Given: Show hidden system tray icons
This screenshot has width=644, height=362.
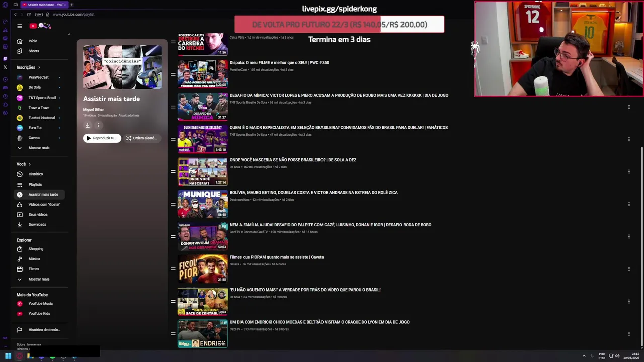Looking at the screenshot, I should click(584, 356).
